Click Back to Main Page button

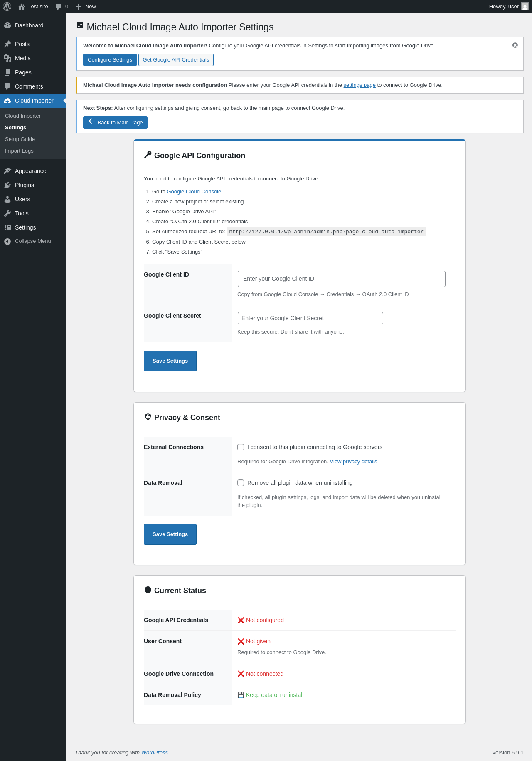115,123
